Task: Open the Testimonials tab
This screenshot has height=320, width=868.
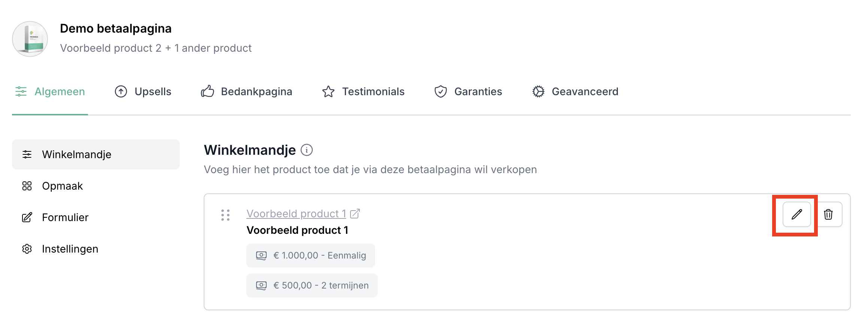Action: coord(363,91)
